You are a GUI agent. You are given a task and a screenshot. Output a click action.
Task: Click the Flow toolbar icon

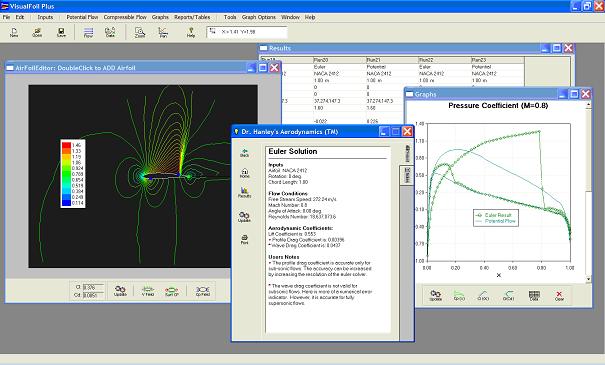[88, 32]
